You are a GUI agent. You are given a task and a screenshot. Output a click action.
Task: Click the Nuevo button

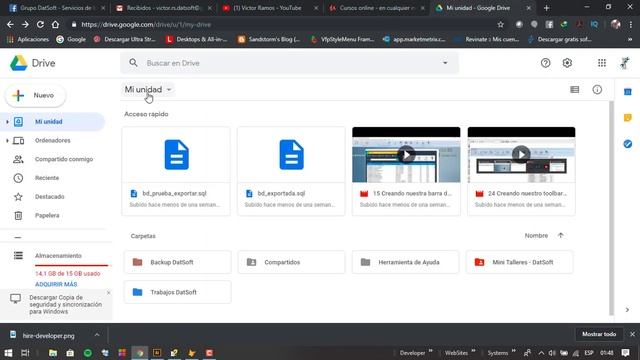click(35, 95)
